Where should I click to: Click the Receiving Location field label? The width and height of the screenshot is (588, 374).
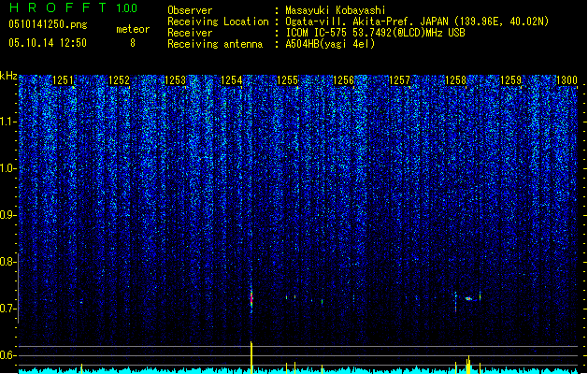218,22
